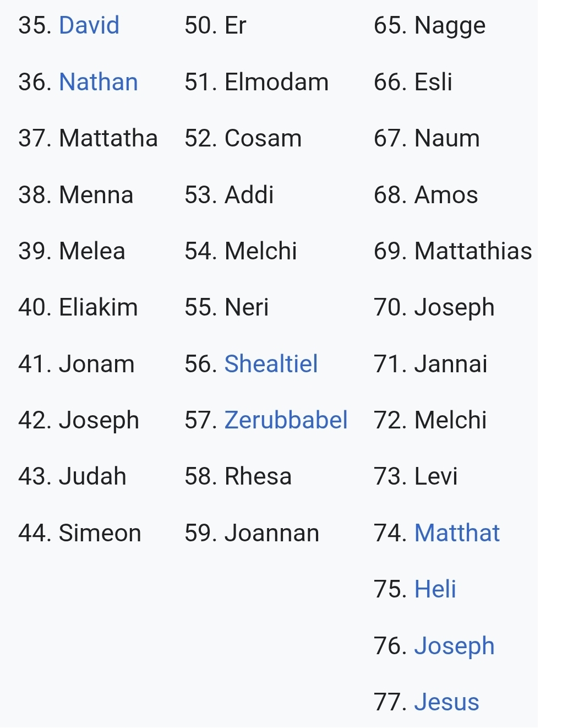The image size is (562, 728).
Task: Open the Jesus link
Action: coord(447,702)
